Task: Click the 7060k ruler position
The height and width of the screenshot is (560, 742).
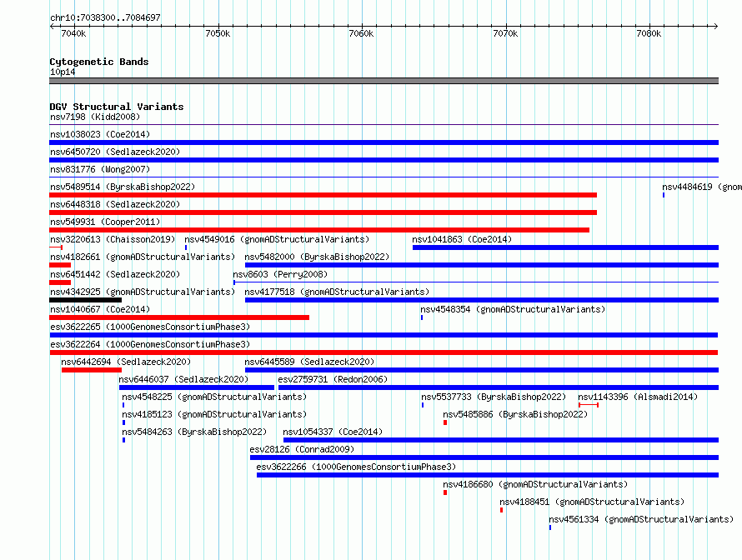Action: coord(361,33)
